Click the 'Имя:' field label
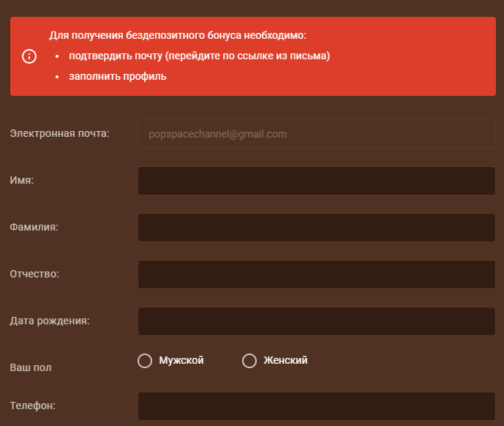 coord(22,180)
